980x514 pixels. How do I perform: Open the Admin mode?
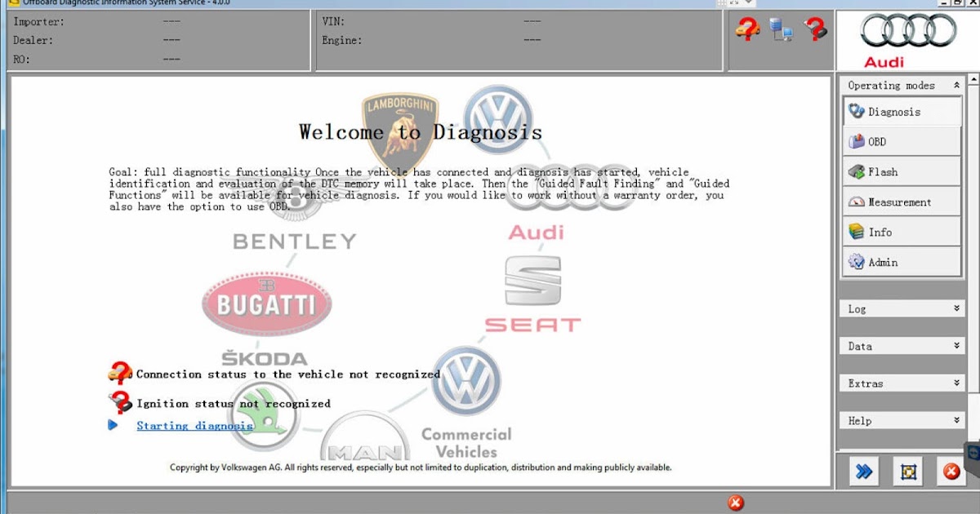(x=902, y=263)
